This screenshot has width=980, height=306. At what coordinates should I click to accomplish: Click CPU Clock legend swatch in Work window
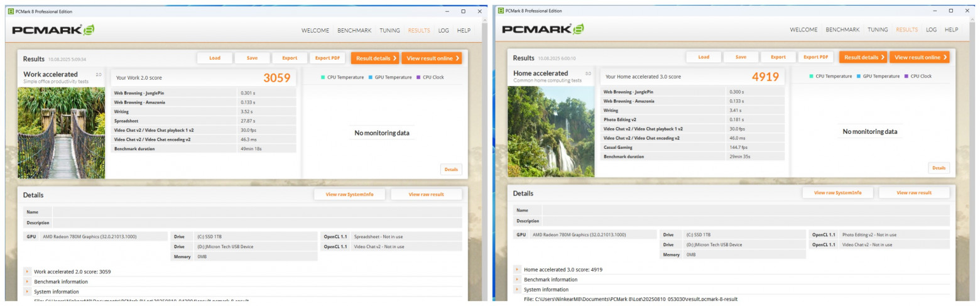(x=418, y=77)
